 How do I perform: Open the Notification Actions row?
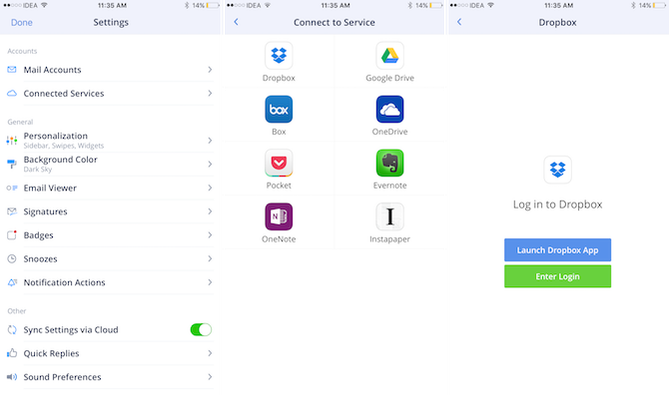click(110, 282)
